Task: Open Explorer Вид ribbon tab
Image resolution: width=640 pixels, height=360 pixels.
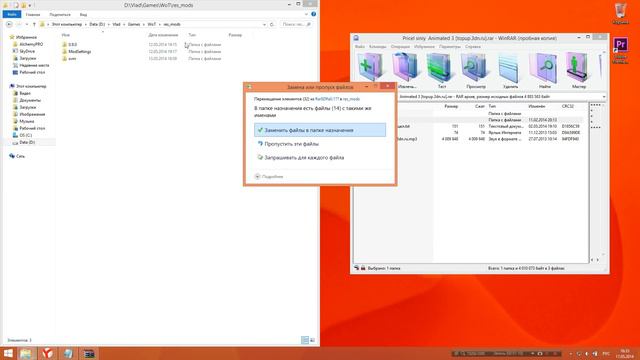Action: point(83,14)
